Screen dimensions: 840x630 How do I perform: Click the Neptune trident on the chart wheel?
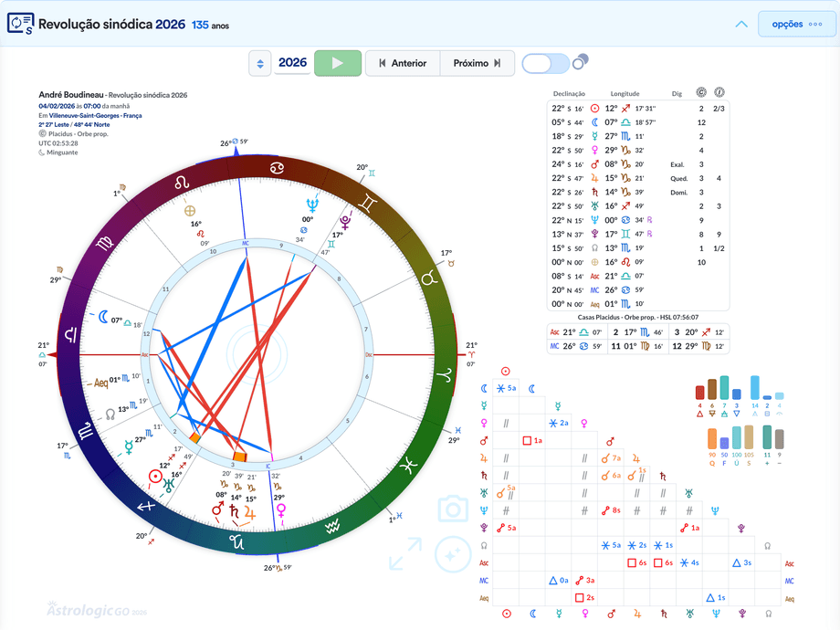pos(311,205)
